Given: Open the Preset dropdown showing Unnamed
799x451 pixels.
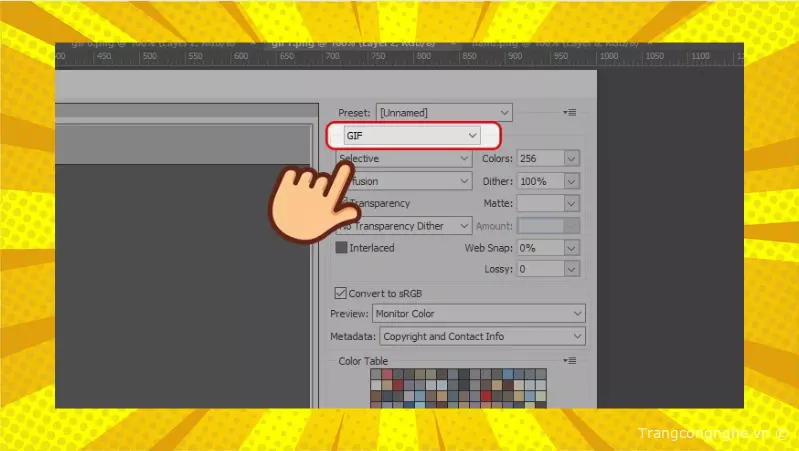Looking at the screenshot, I should click(444, 112).
